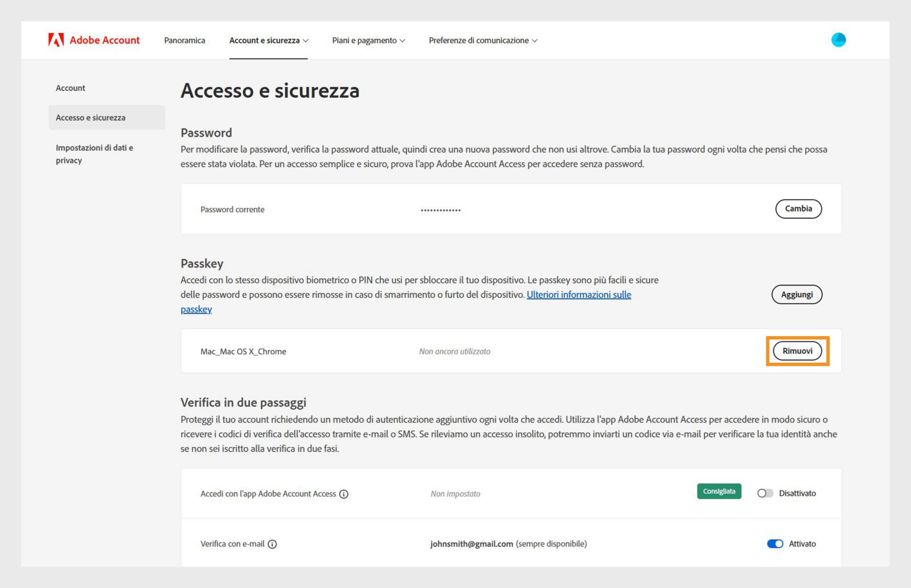
Task: Open the Preferenze di comunicazione dropdown
Action: point(483,41)
